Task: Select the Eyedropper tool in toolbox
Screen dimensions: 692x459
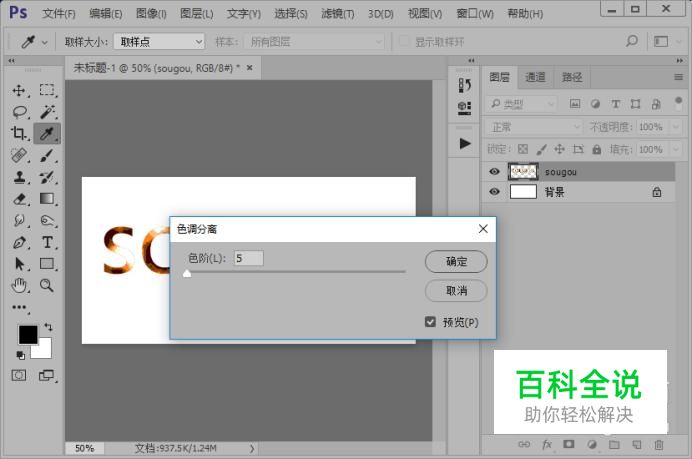Action: [47, 133]
